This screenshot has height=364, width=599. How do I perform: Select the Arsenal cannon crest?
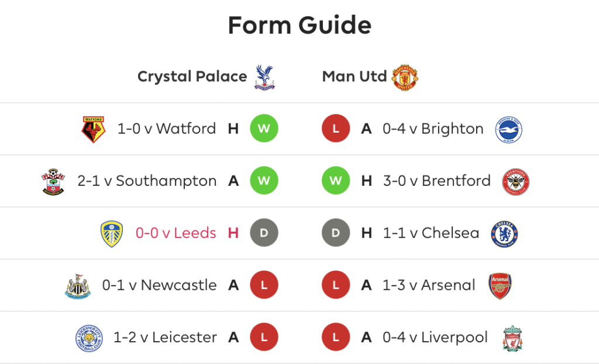pyautogui.click(x=500, y=286)
